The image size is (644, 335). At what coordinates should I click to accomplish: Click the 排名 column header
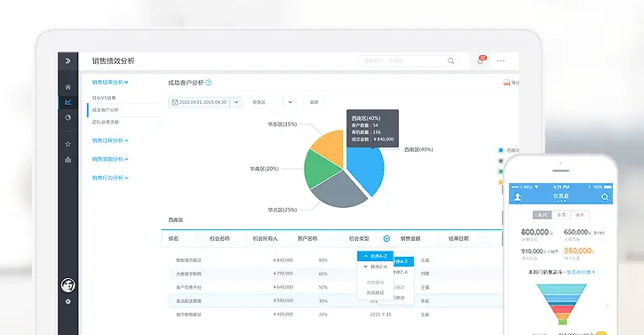(173, 238)
